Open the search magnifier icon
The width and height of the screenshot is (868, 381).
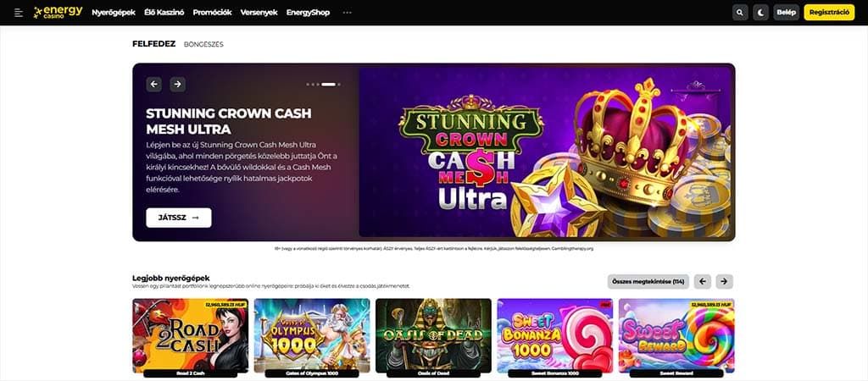[740, 12]
